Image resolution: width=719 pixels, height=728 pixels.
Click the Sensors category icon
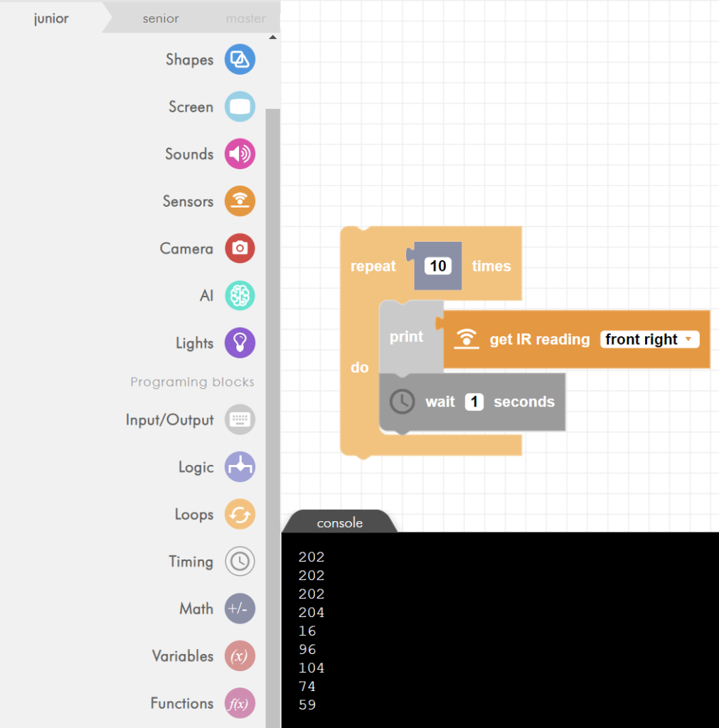tap(240, 201)
